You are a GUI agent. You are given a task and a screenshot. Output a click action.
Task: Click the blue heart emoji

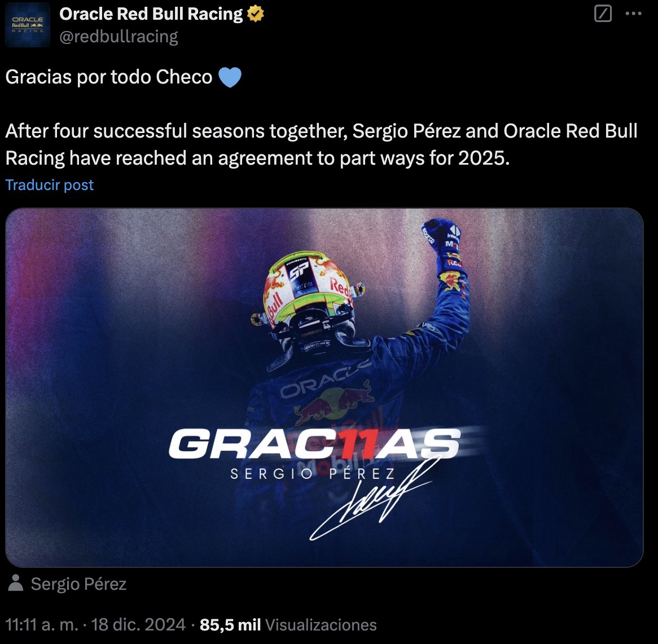pos(229,77)
